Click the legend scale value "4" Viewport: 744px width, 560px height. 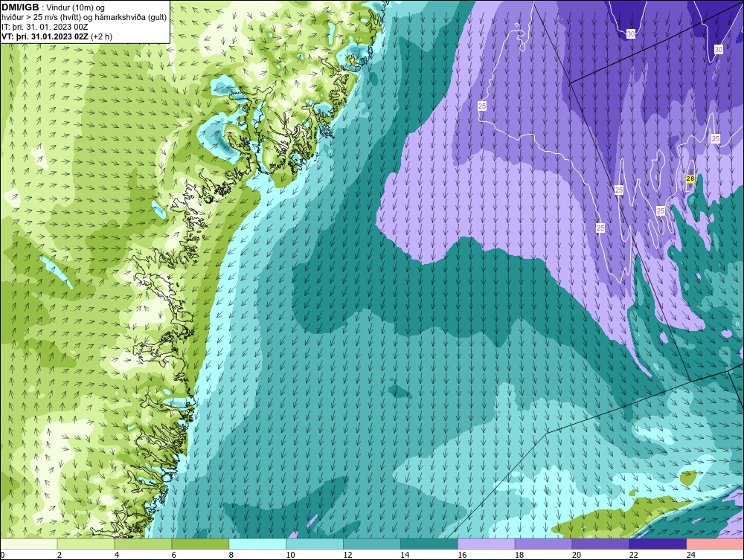117,555
